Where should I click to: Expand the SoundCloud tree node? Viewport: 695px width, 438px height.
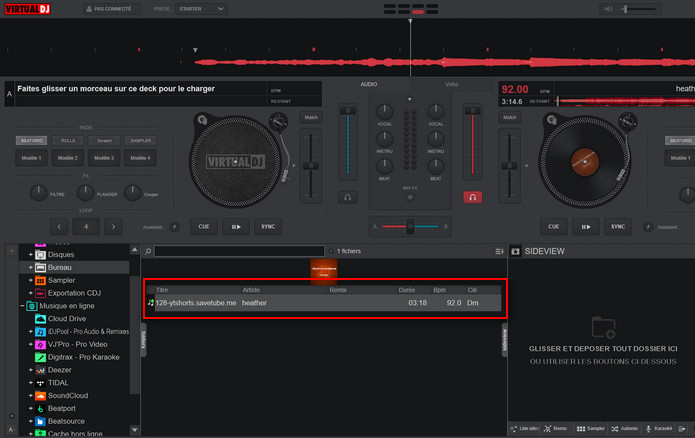(x=31, y=395)
